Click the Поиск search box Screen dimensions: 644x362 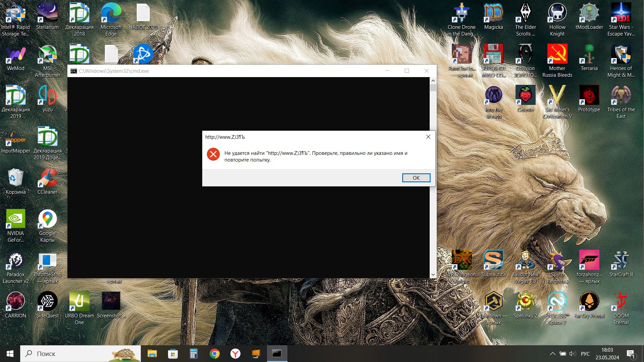point(80,354)
